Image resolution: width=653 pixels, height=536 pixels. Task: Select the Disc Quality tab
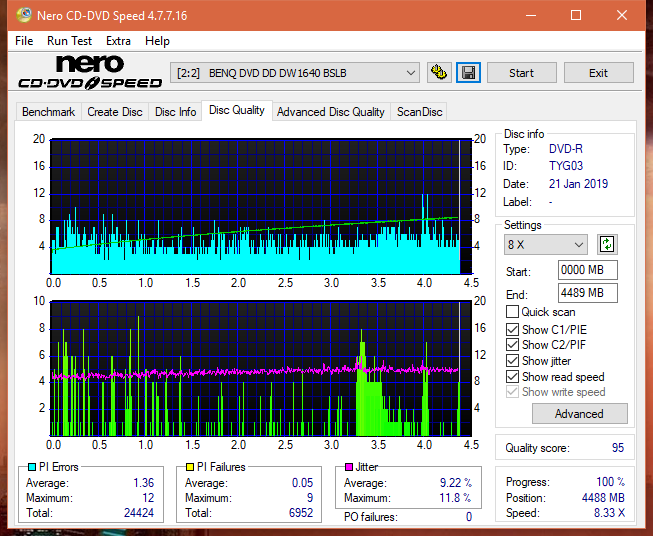237,110
